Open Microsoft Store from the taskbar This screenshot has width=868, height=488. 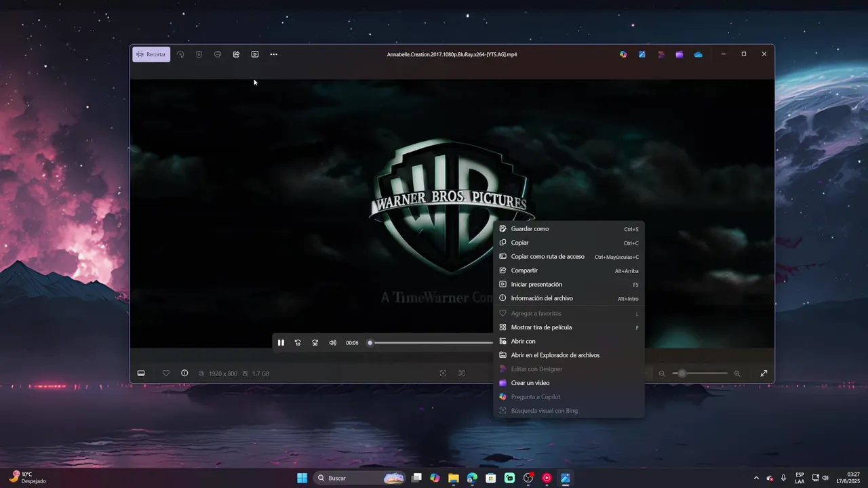pyautogui.click(x=491, y=478)
